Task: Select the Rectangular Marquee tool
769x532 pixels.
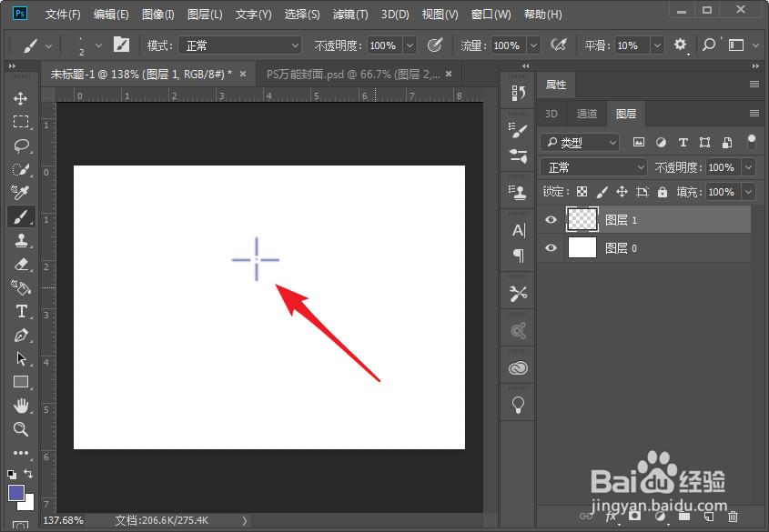Action: 21,122
